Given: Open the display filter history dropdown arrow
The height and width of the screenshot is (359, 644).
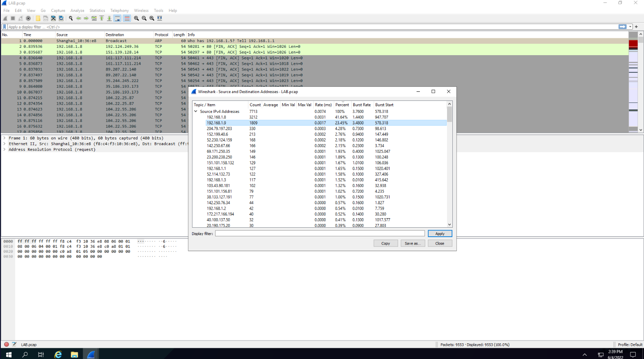Looking at the screenshot, I should (630, 27).
